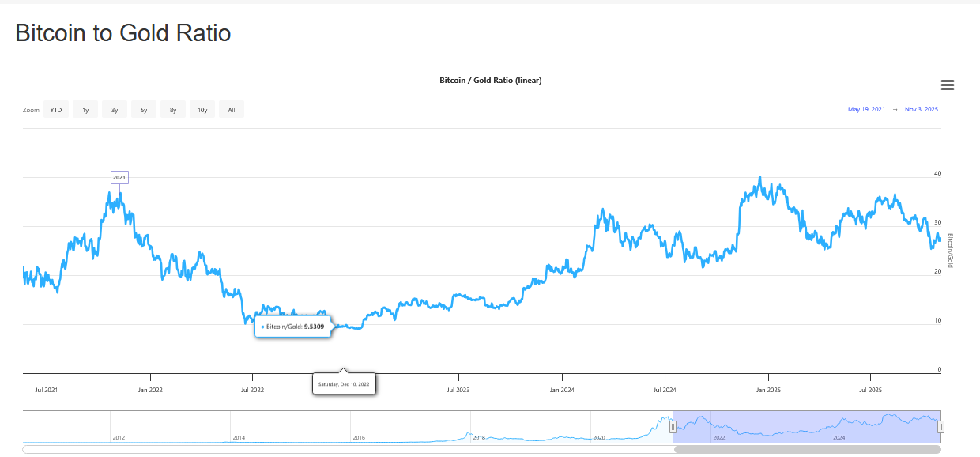Click the Bitcoin / Gold Ratio (linear) title
This screenshot has width=980, height=457.
490,80
